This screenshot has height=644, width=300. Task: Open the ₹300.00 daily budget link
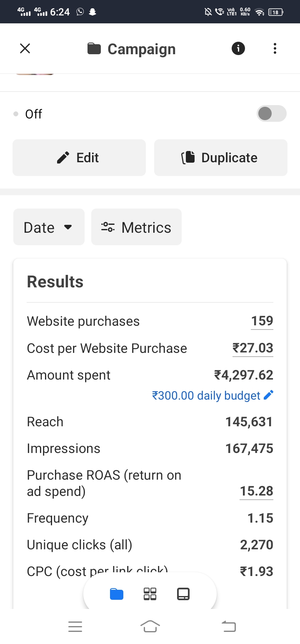point(206,395)
